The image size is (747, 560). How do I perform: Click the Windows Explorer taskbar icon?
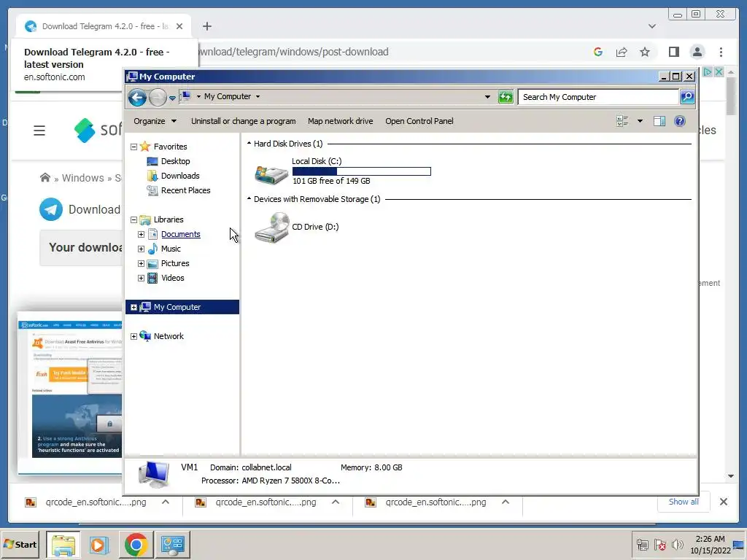pos(63,544)
